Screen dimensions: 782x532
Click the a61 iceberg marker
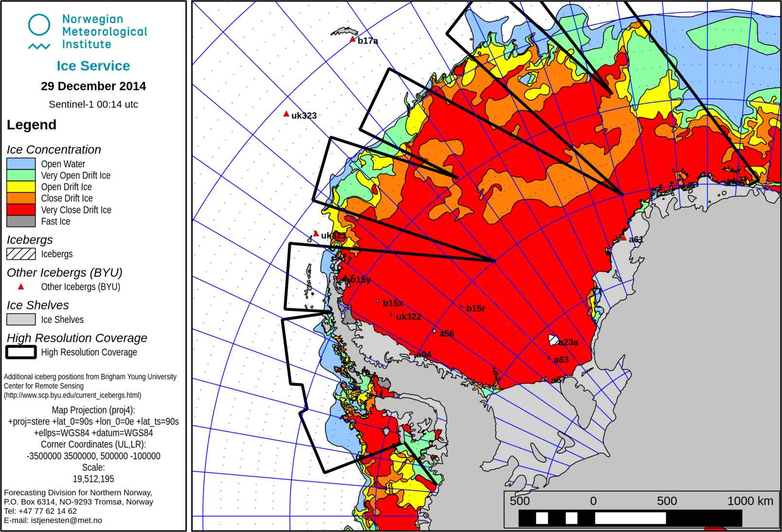[625, 237]
